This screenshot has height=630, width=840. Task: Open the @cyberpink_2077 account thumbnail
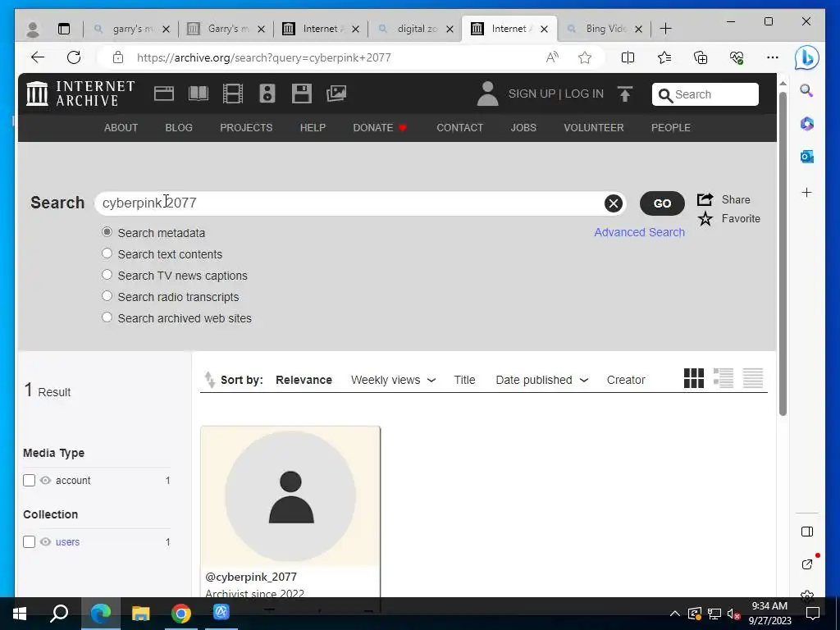click(290, 495)
